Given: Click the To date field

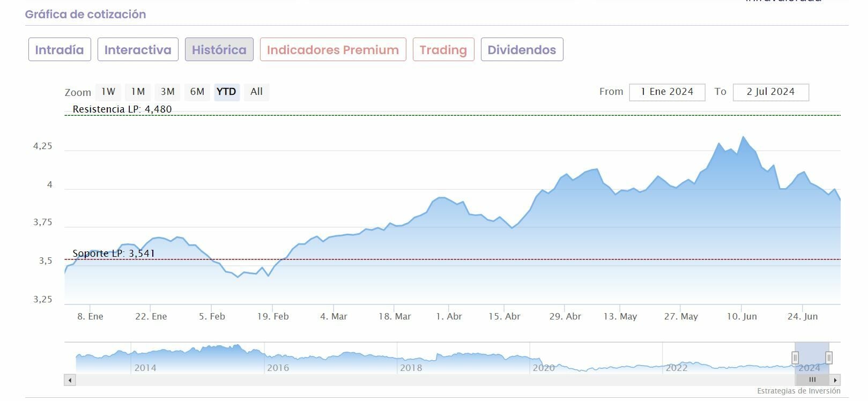Looking at the screenshot, I should (770, 92).
